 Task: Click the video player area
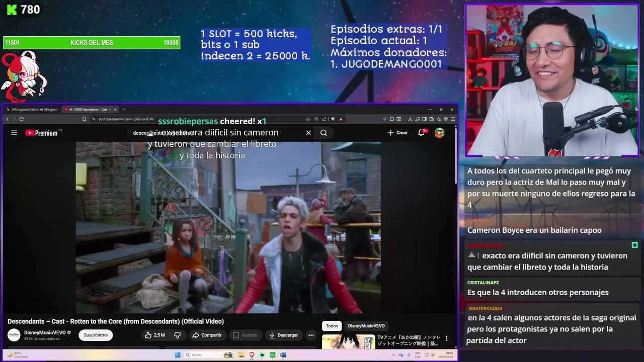tap(228, 227)
